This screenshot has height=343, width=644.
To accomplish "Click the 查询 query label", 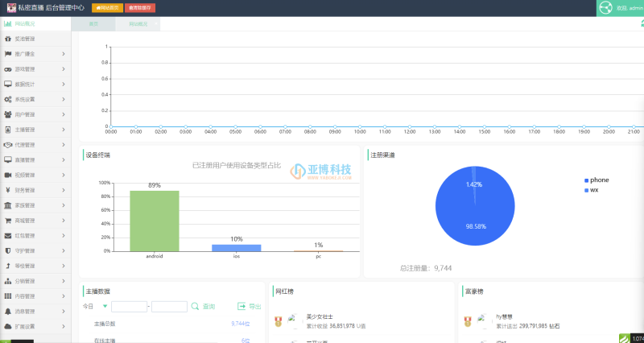I will coord(208,307).
